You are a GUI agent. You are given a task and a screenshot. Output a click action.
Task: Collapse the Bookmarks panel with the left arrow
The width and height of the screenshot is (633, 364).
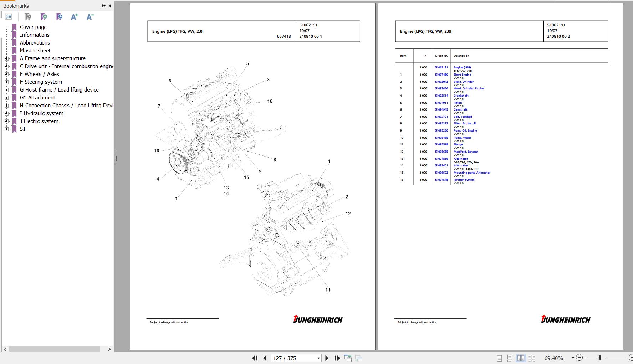110,6
